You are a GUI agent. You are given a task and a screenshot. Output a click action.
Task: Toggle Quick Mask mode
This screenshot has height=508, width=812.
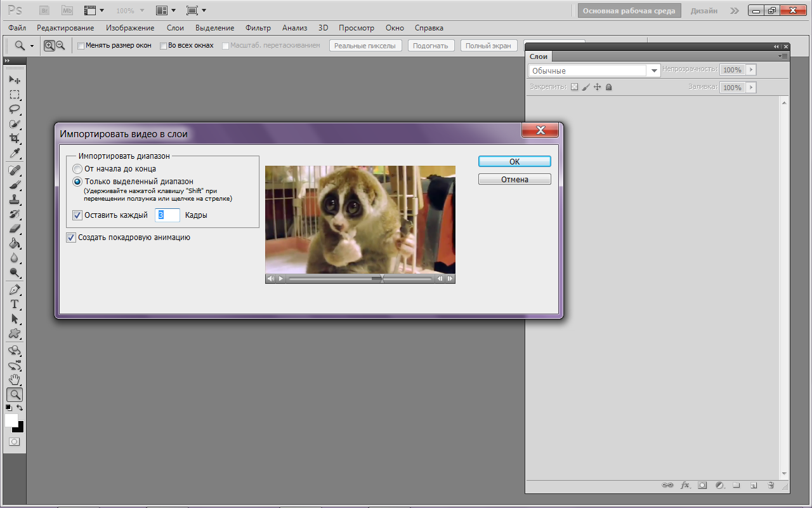[14, 441]
